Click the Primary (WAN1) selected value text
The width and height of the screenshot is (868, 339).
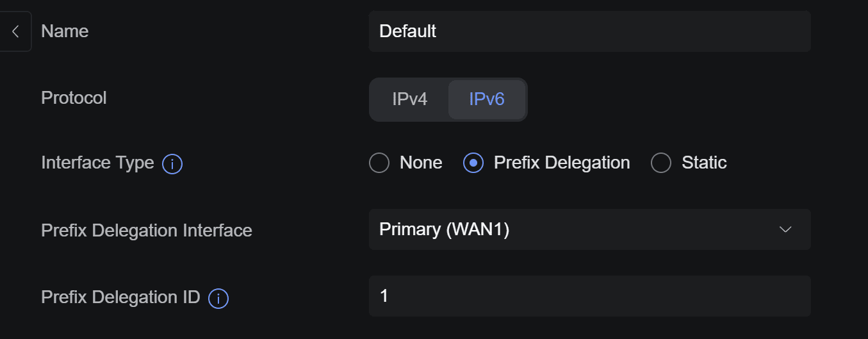pos(444,229)
